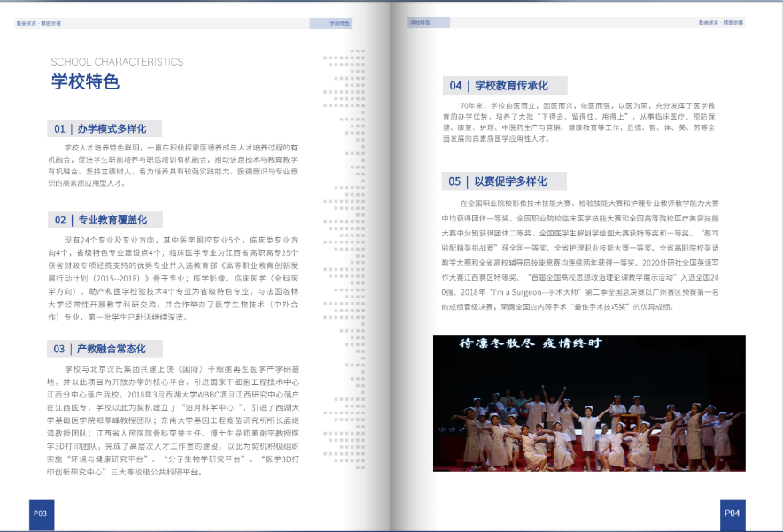Click the P04 page number box

click(733, 514)
